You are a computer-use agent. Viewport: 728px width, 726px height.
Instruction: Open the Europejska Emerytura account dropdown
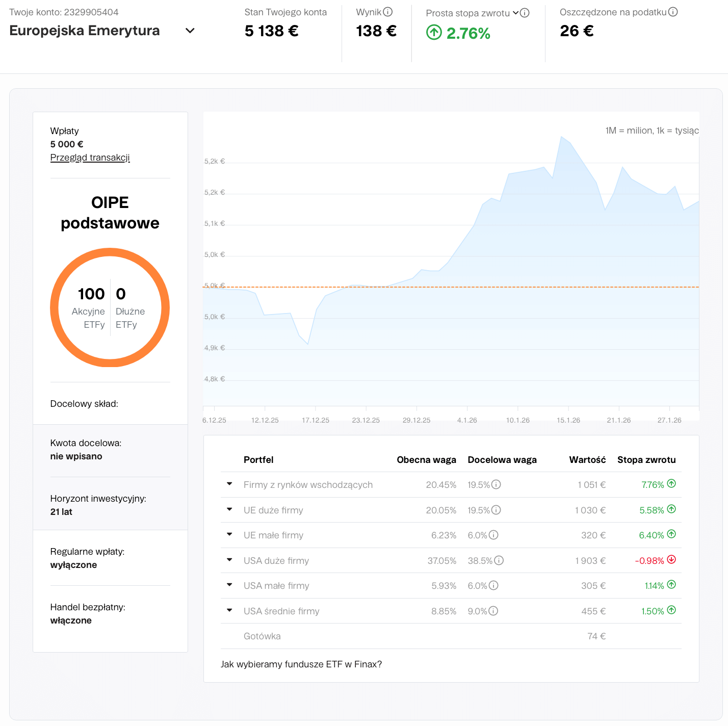(190, 31)
